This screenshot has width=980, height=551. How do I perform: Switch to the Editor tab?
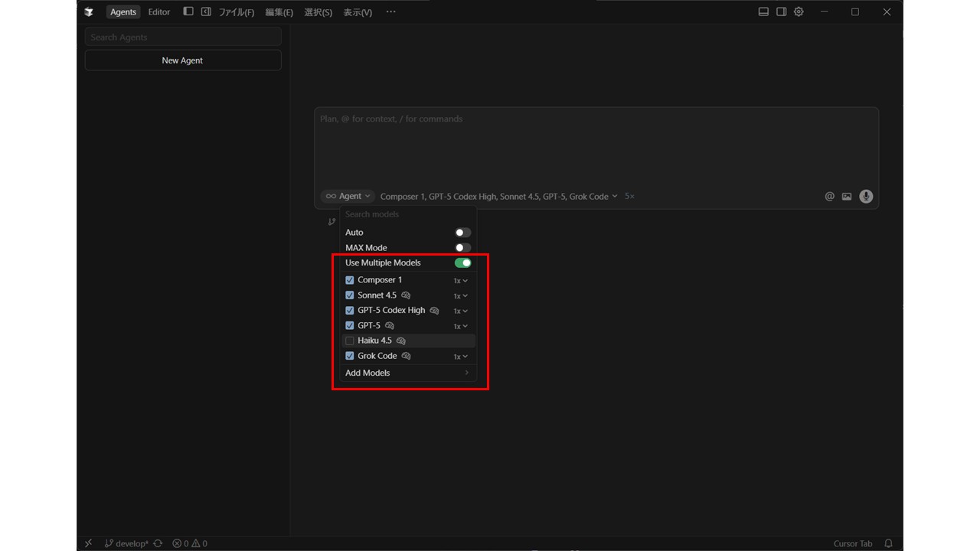[x=159, y=12]
